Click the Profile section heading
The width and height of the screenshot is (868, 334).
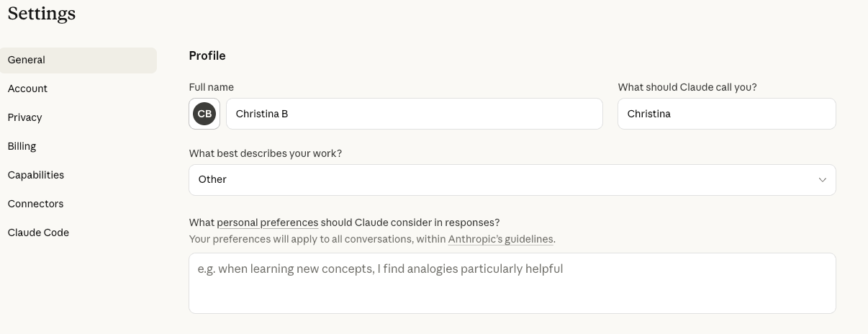(x=207, y=55)
